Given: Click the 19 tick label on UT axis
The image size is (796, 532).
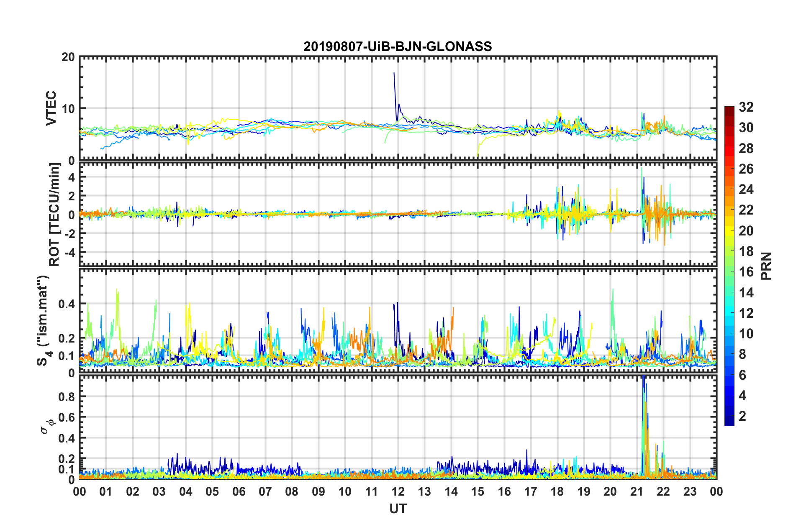Looking at the screenshot, I should (x=584, y=491).
